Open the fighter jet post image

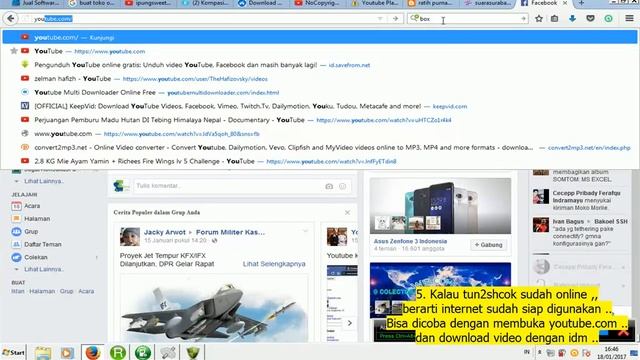(x=214, y=308)
